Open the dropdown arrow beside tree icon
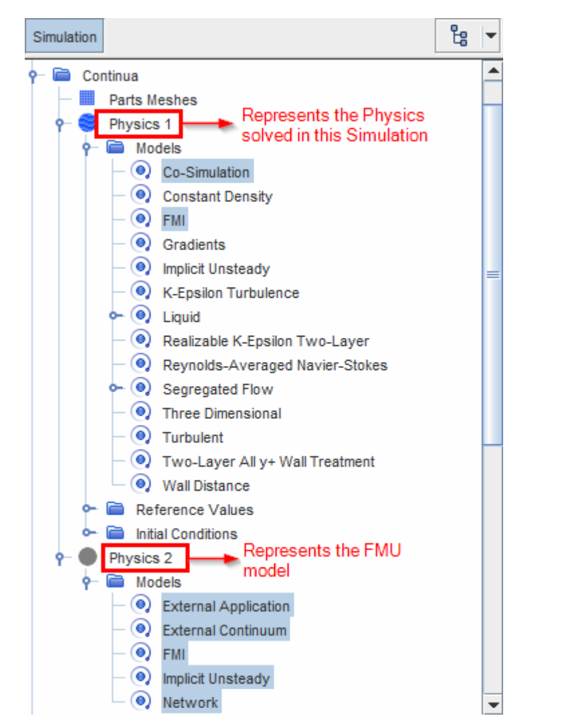This screenshot has width=562, height=728. [x=490, y=35]
